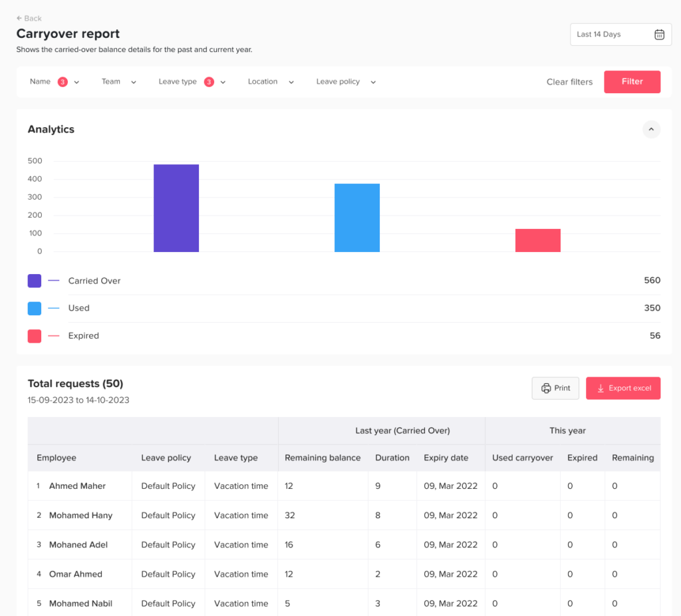Click the purple Carried Over chart bar

pos(176,208)
